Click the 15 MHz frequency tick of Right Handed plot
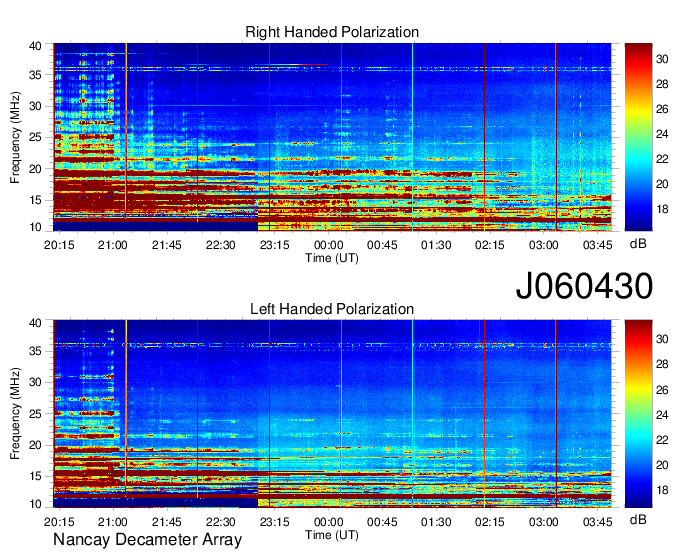Image resolution: width=680 pixels, height=552 pixels. (35, 200)
